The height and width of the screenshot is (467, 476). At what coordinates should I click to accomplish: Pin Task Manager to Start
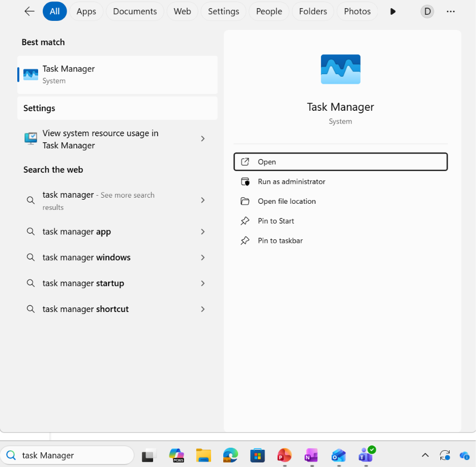[340, 221]
